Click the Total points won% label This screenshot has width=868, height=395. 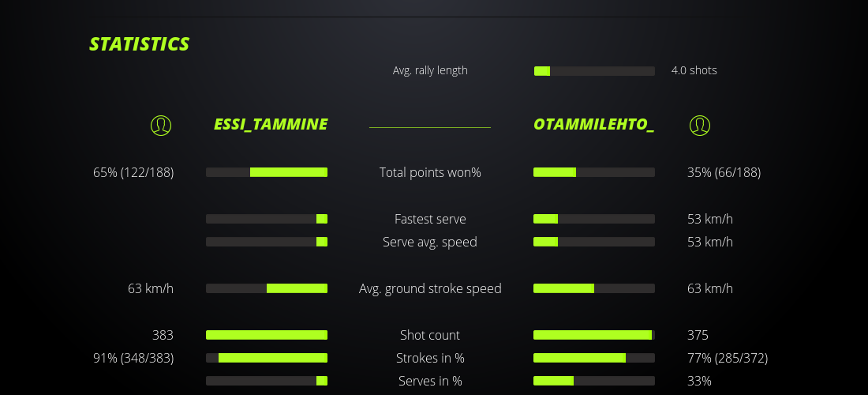[x=430, y=172]
